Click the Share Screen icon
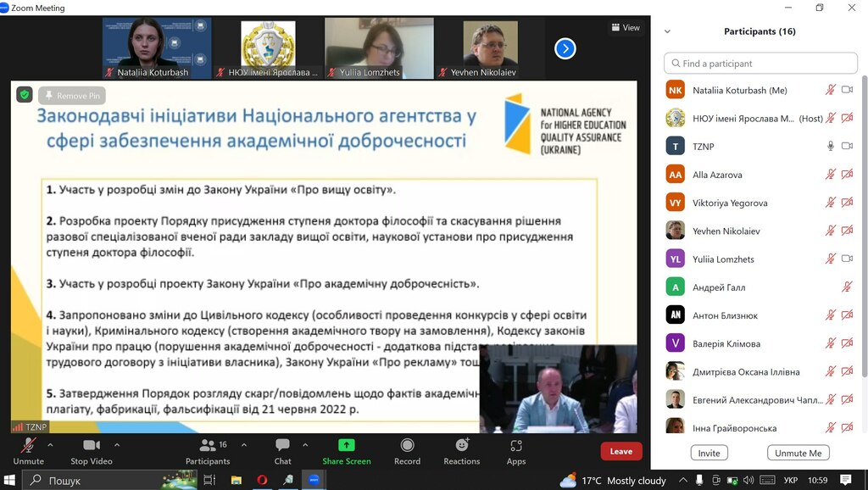This screenshot has height=490, width=868. click(346, 446)
